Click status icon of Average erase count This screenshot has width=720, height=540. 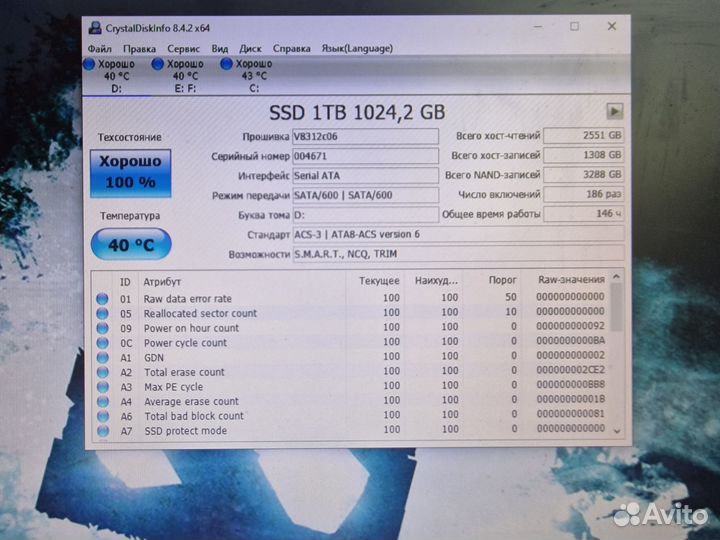tap(102, 402)
